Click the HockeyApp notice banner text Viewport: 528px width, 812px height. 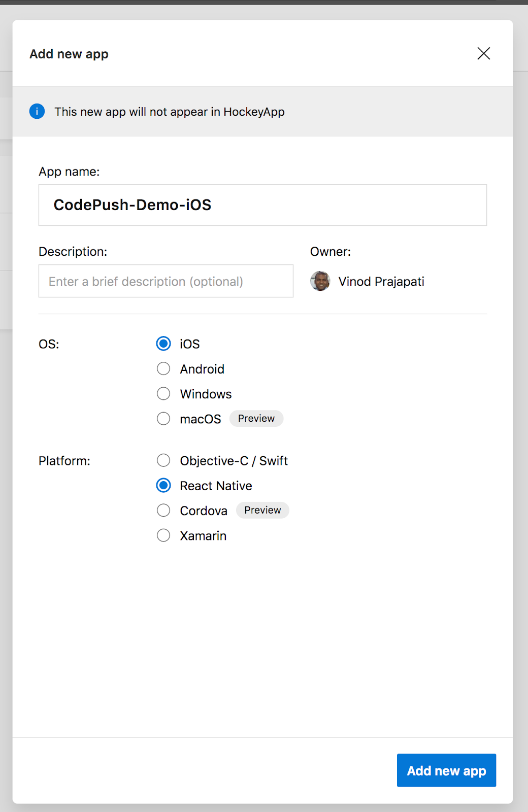click(170, 112)
